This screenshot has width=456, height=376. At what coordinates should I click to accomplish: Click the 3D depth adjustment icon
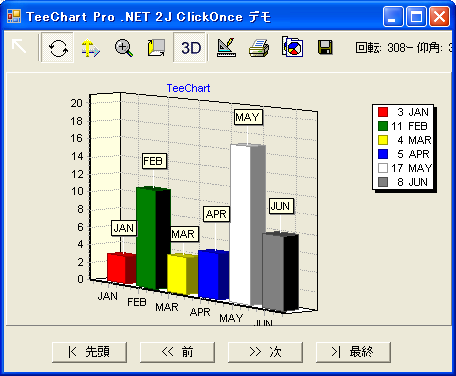point(156,48)
